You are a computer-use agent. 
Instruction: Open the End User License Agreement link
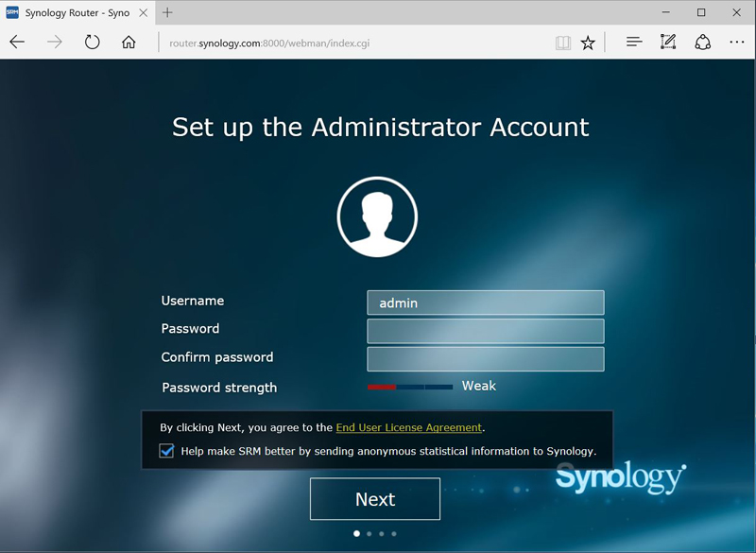(409, 427)
